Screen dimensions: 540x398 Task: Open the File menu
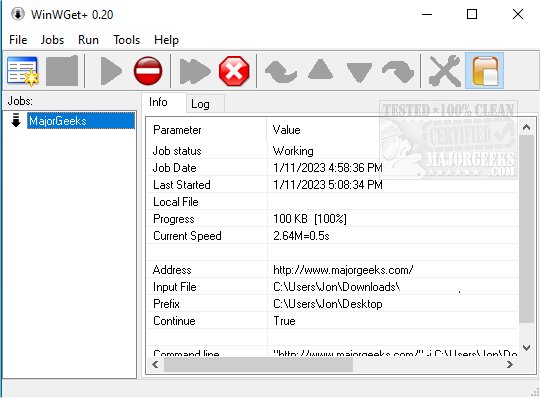(x=18, y=40)
